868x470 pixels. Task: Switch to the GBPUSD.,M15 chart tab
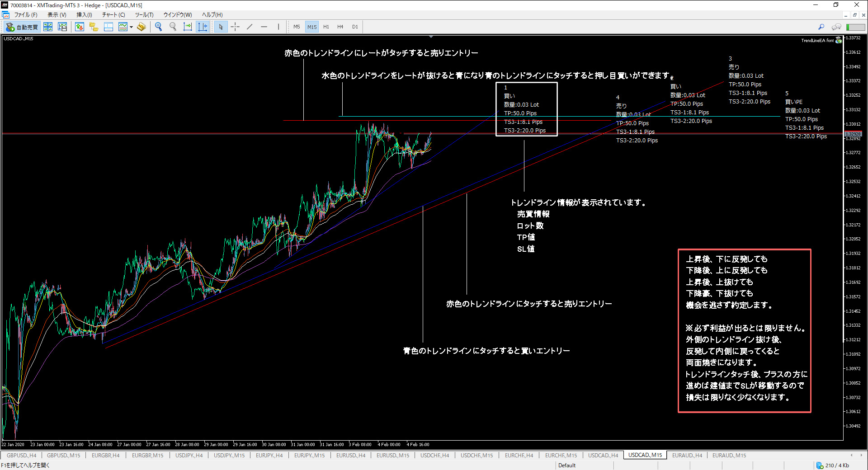[x=63, y=455]
